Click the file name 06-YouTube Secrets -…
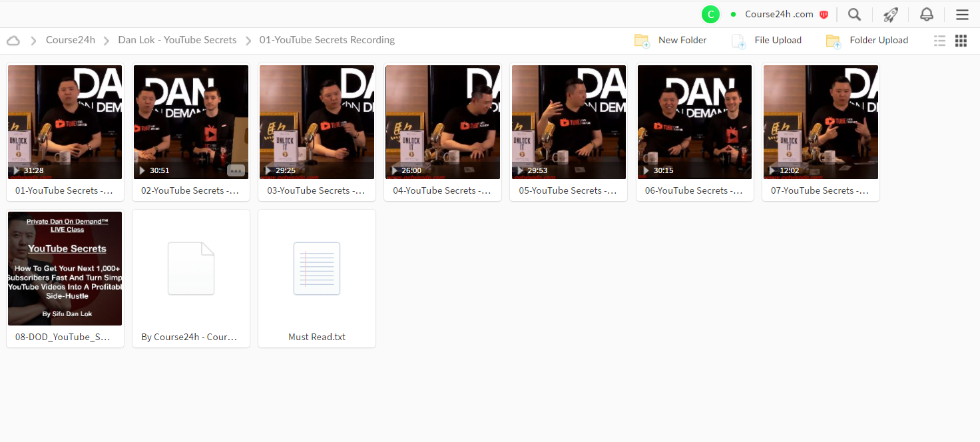Image resolution: width=980 pixels, height=442 pixels. (x=694, y=190)
